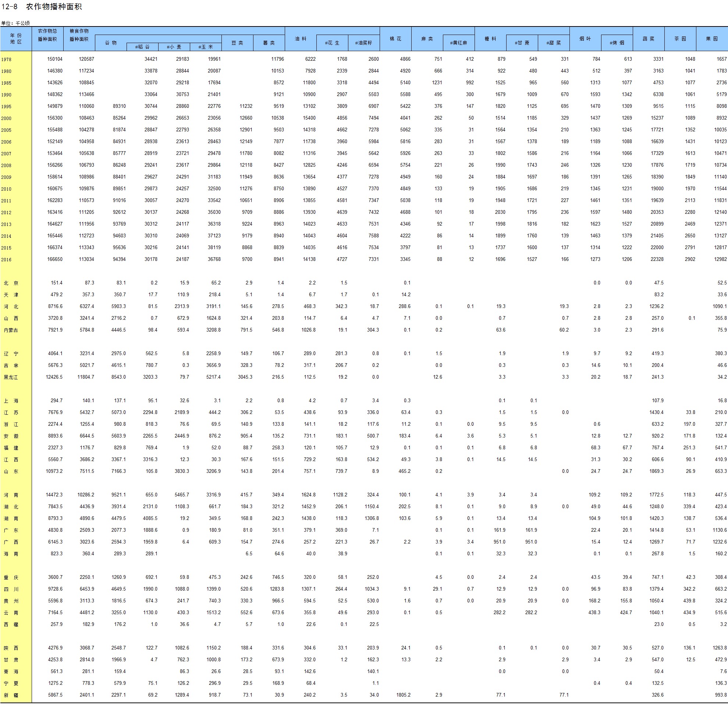Click the #稻谷 column header

pyautogui.click(x=142, y=47)
